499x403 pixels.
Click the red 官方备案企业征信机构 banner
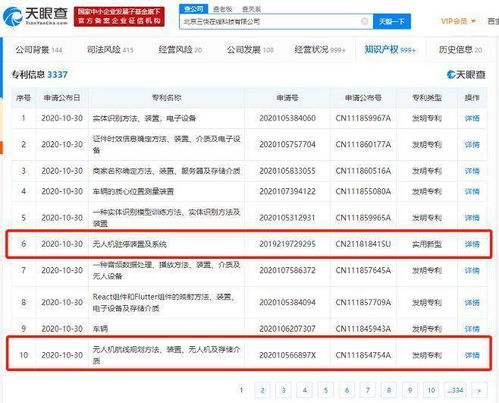point(119,16)
